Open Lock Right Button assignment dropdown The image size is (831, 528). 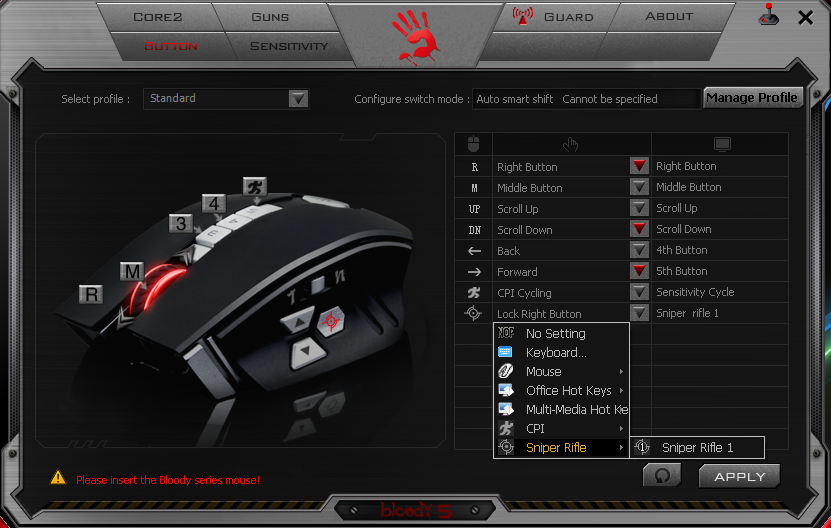point(639,313)
